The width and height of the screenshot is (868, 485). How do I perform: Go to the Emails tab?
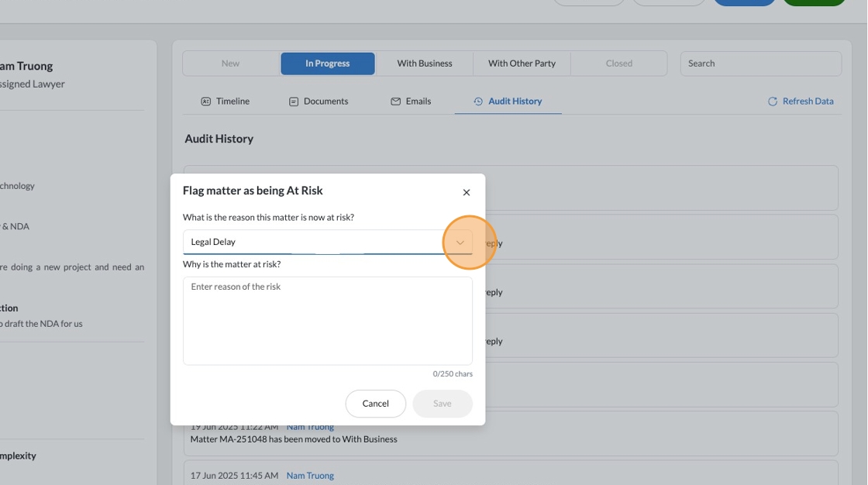(418, 101)
